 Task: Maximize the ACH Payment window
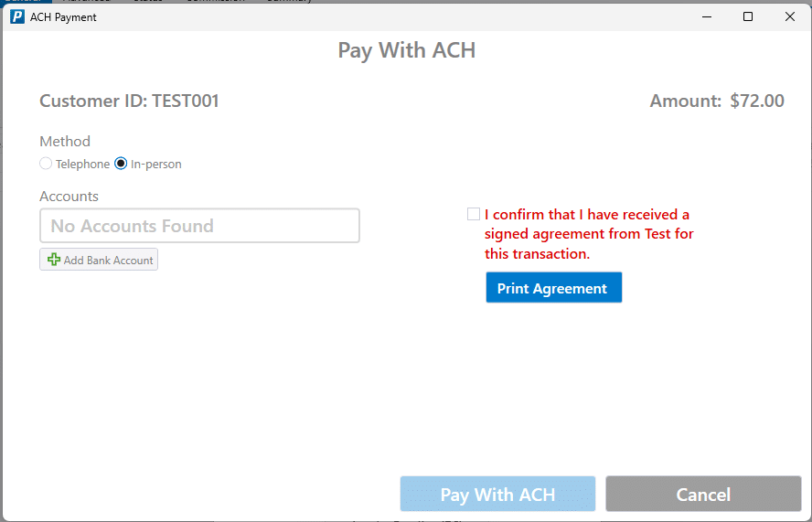(x=748, y=17)
